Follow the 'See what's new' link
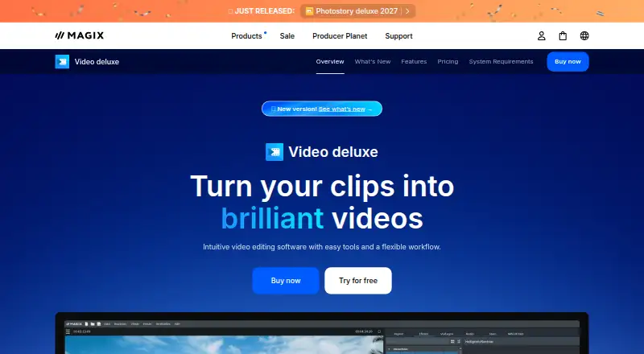The image size is (644, 354). [341, 109]
